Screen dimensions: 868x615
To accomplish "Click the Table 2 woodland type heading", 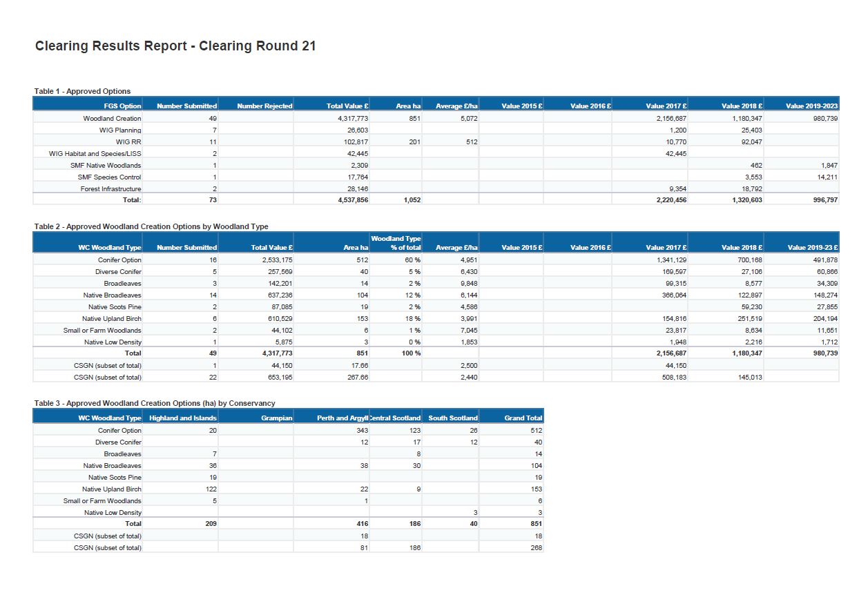I will point(151,226).
